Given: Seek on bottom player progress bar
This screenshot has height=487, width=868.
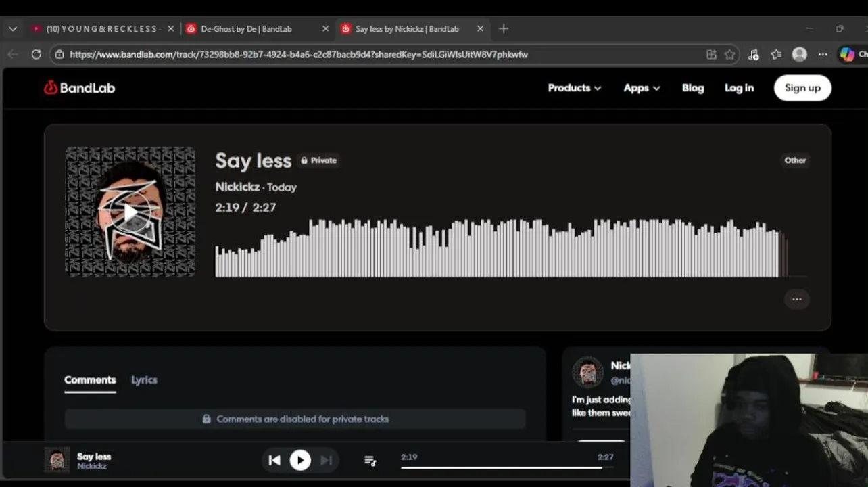Looking at the screenshot, I should [507, 467].
